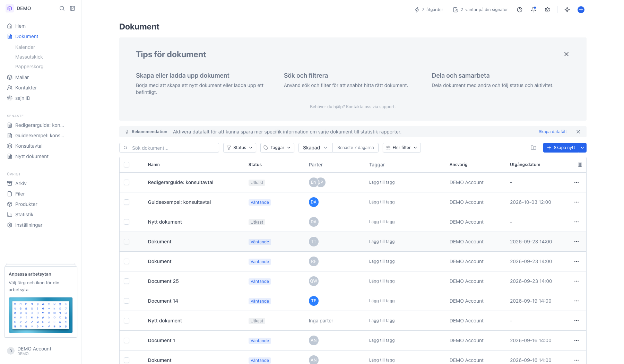The width and height of the screenshot is (624, 364).
Task: Open the column settings icon
Action: point(580,165)
